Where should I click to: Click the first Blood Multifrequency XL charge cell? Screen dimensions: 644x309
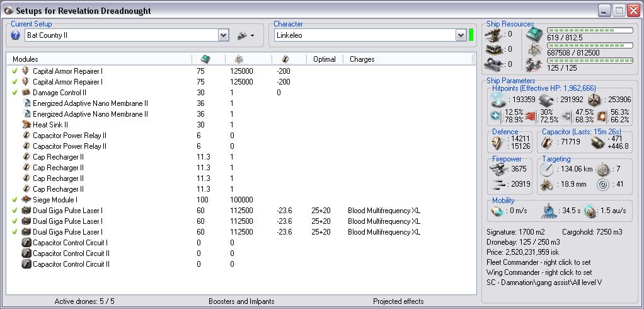[384, 211]
